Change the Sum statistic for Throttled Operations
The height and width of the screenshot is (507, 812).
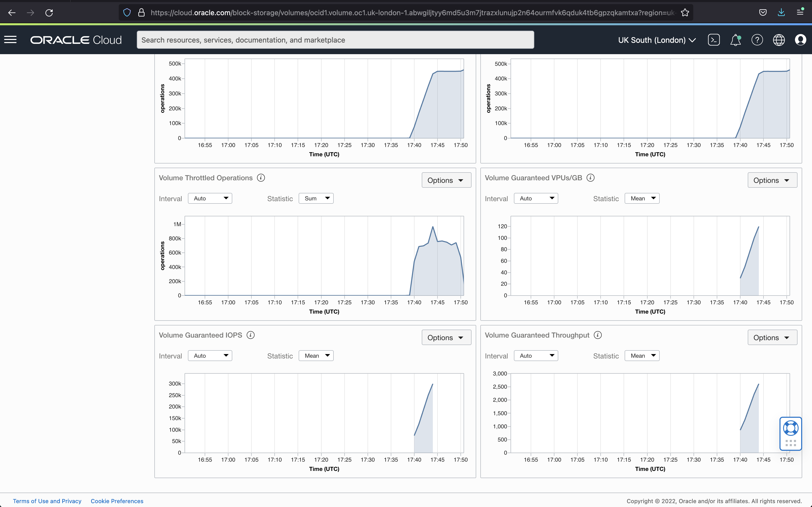pos(316,198)
